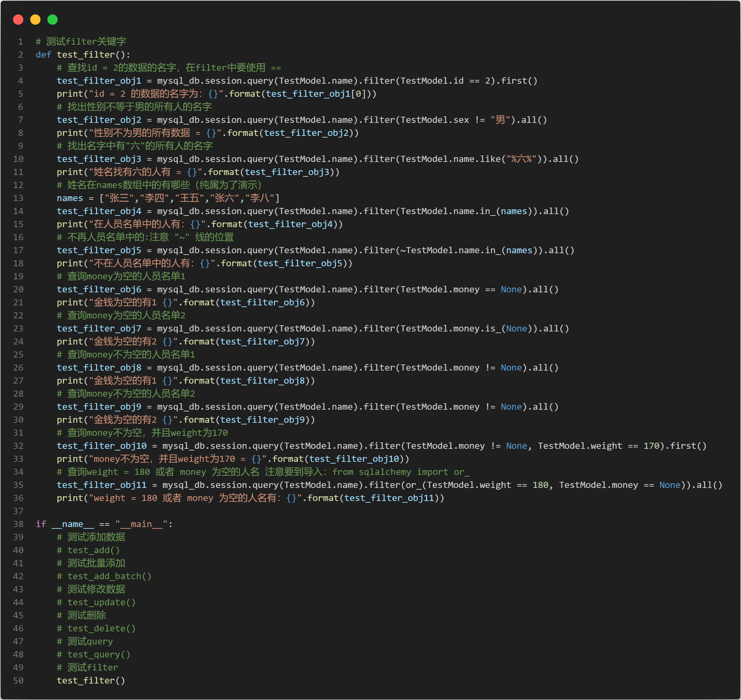Click the if __name__ main statement
Viewport: 741px width, 700px height.
pyautogui.click(x=104, y=524)
